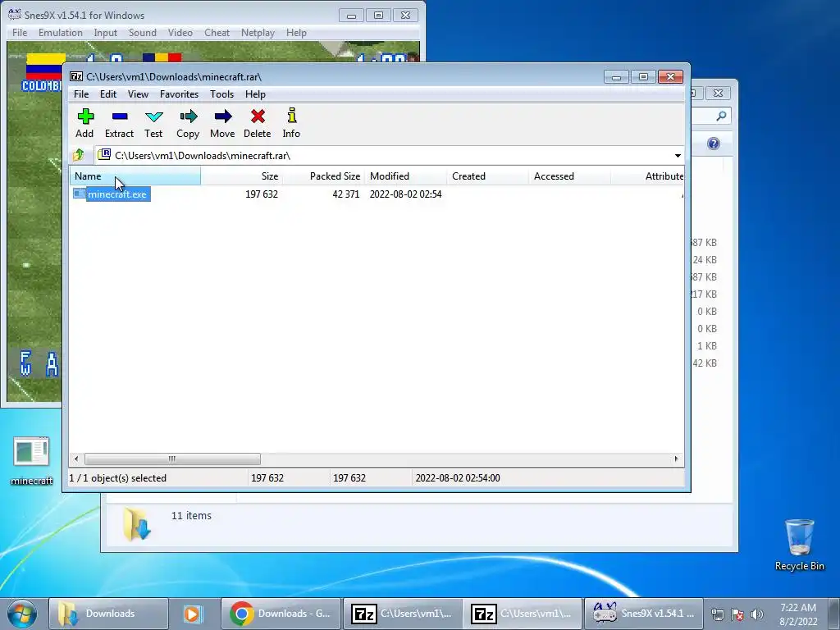This screenshot has width=840, height=630.
Task: Open the Recycle Bin on desktop
Action: [799, 545]
